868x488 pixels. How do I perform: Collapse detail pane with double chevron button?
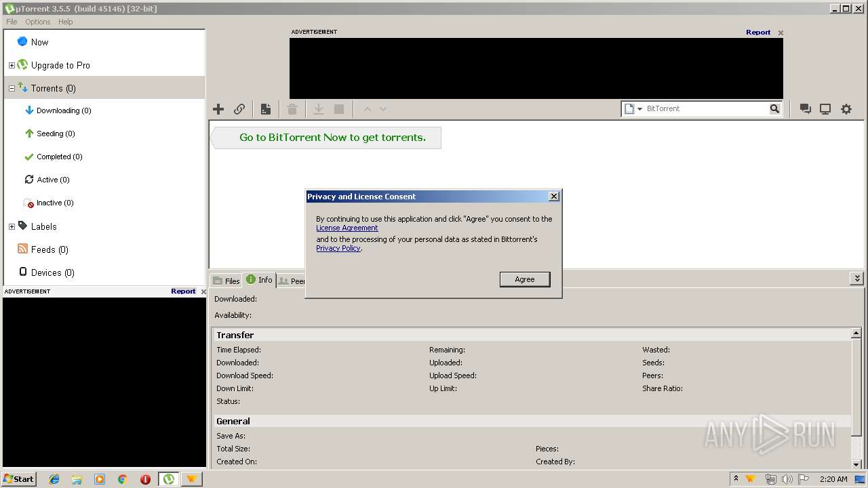pos(857,279)
